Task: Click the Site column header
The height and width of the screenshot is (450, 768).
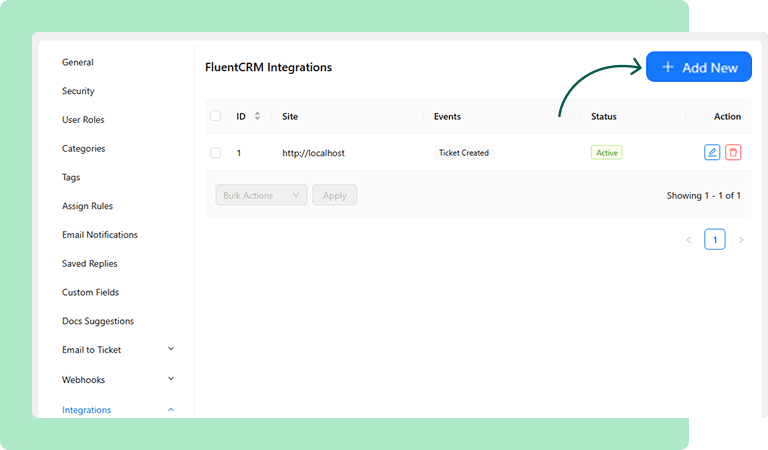Action: click(290, 116)
